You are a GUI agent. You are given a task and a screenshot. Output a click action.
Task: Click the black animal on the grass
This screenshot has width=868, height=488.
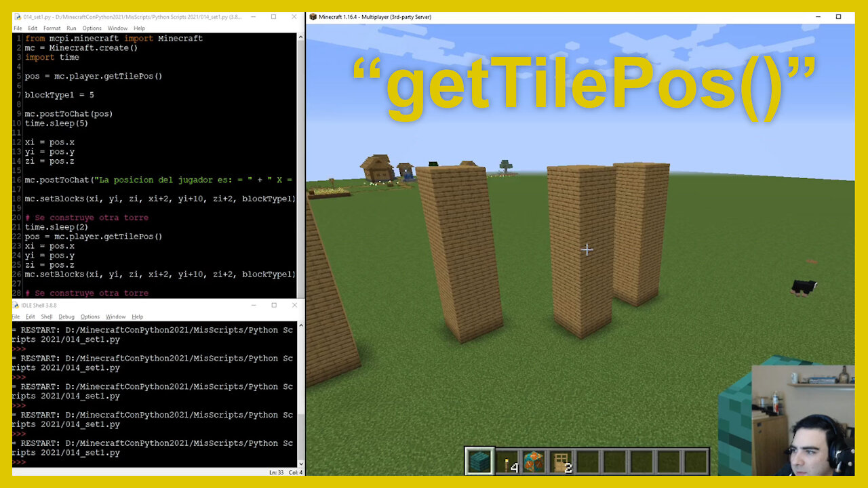804,287
